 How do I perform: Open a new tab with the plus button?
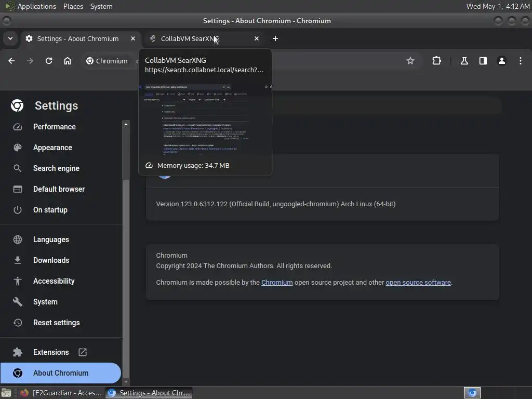tap(275, 38)
